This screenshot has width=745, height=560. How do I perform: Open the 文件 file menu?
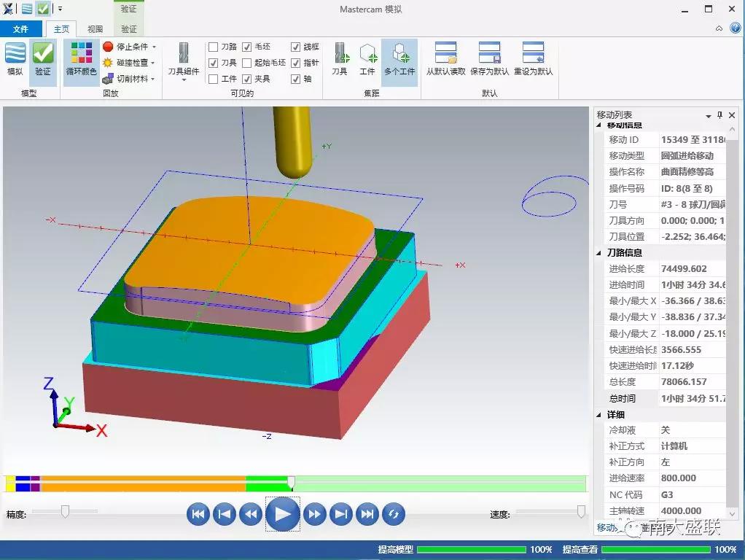tap(20, 29)
